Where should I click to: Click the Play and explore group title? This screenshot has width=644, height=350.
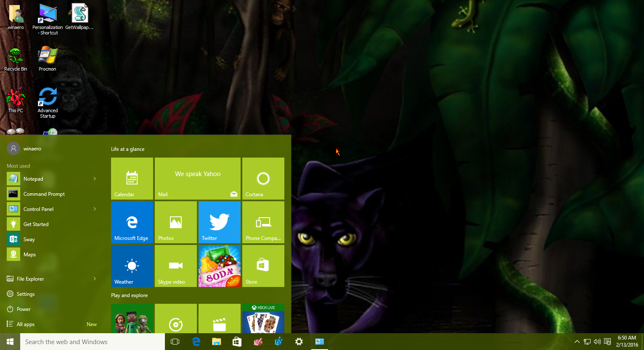click(129, 295)
